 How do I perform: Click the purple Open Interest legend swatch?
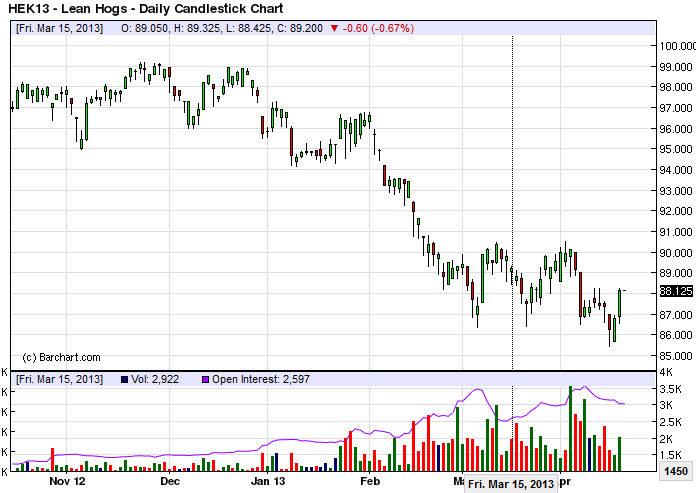[206, 380]
